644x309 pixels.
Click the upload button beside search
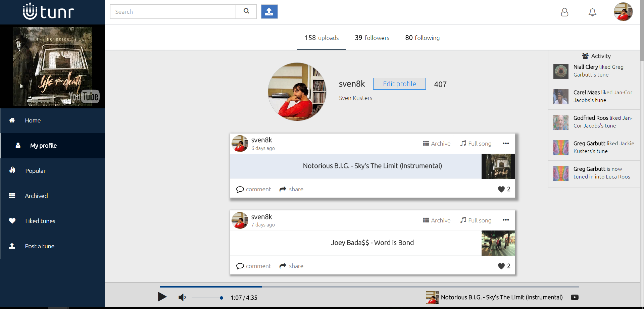click(x=269, y=12)
